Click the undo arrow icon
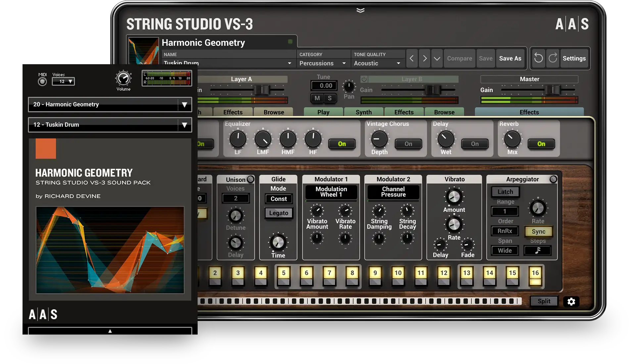 (x=539, y=58)
